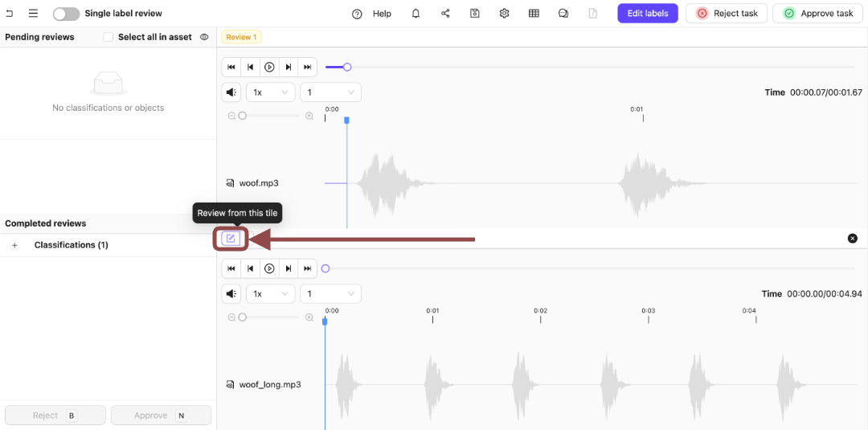This screenshot has height=430, width=868.
Task: Click the woof.mp3 playback progress slider
Action: (x=590, y=67)
